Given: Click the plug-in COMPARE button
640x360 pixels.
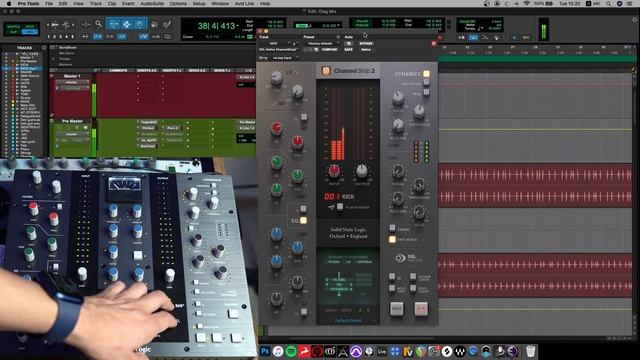Looking at the screenshot, I should click(329, 49).
